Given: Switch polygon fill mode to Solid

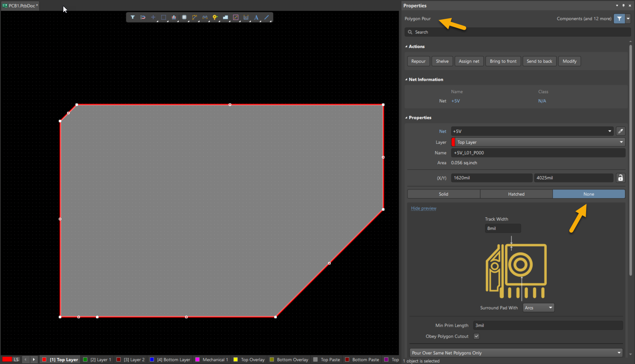Looking at the screenshot, I should [x=443, y=194].
